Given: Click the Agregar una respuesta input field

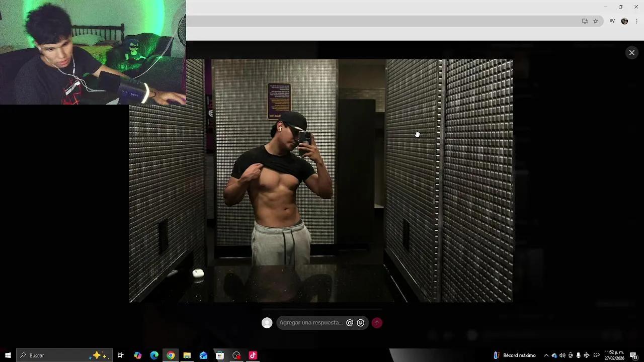Looking at the screenshot, I should [311, 323].
